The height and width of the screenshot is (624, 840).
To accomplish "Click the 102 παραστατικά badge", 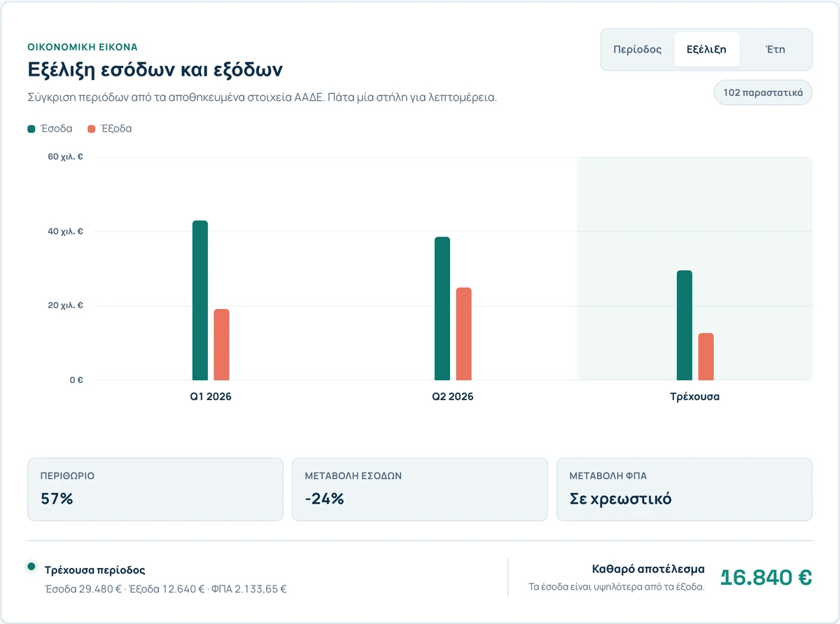I will point(763,93).
